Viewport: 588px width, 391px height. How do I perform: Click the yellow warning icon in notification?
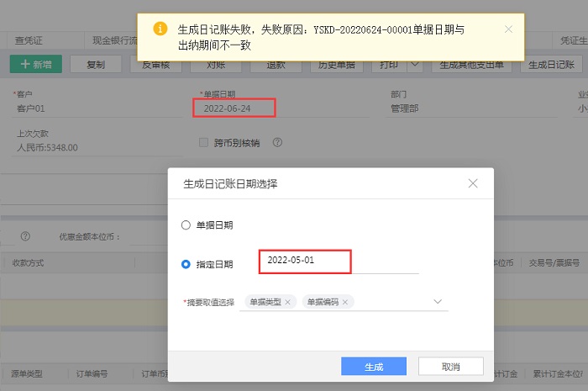point(160,29)
